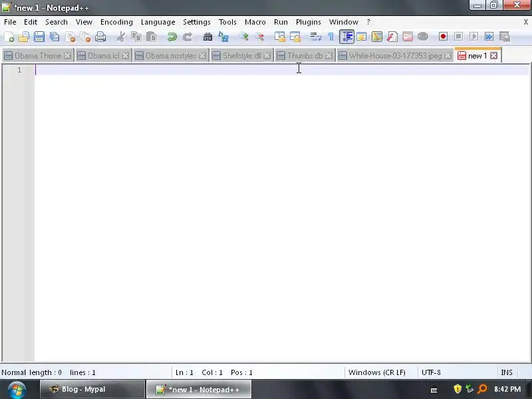Run macro multiple times icon
Image resolution: width=532 pixels, height=399 pixels.
489,37
